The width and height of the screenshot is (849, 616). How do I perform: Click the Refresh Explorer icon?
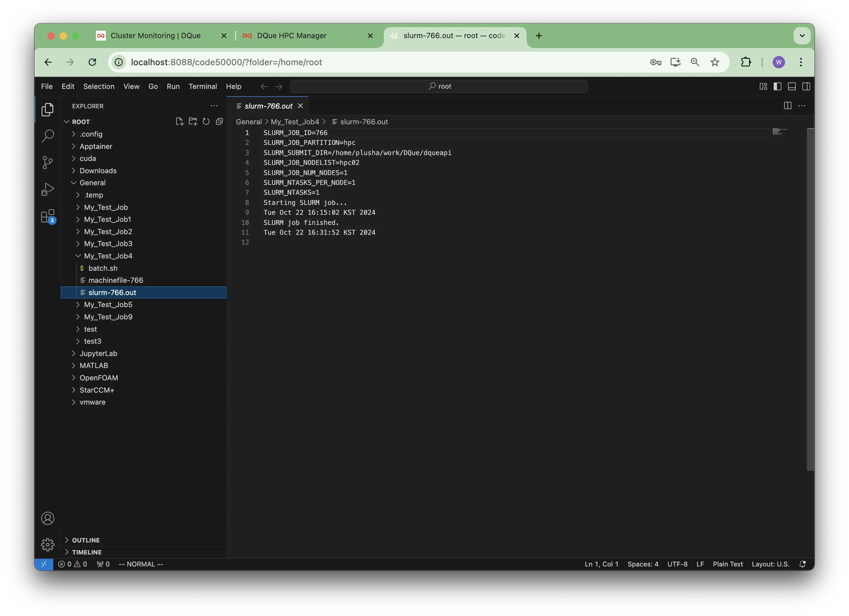pyautogui.click(x=206, y=121)
